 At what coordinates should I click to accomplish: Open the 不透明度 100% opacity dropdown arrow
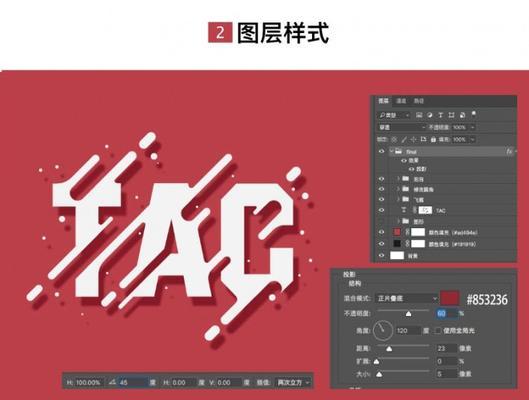click(472, 127)
